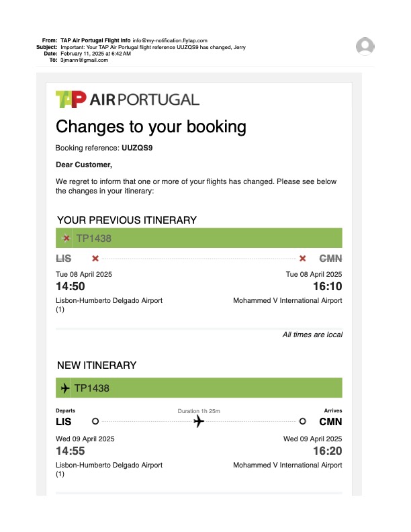The image size is (411, 532).
Task: Click the recipient address 3jmann@gmail.com
Action: [x=84, y=60]
